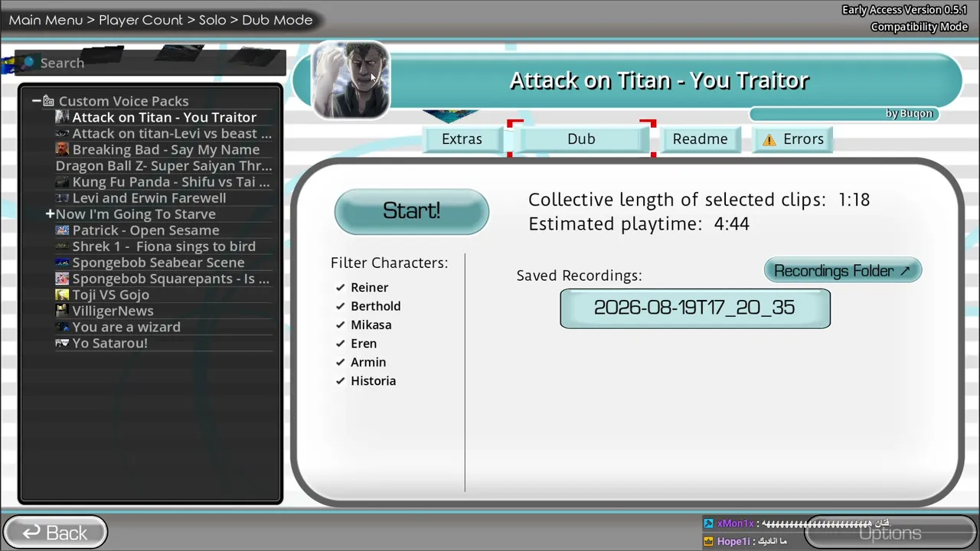This screenshot has height=551, width=980.
Task: Start the dub session
Action: [x=412, y=211]
